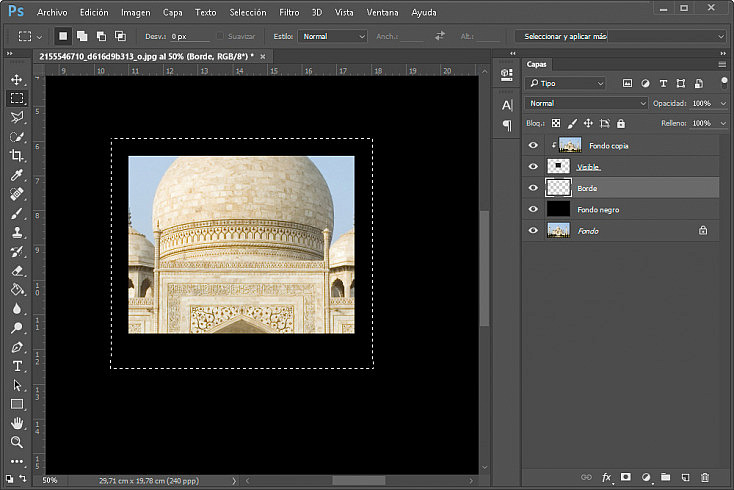
Task: Create new adjustment layer icon
Action: tap(646, 477)
